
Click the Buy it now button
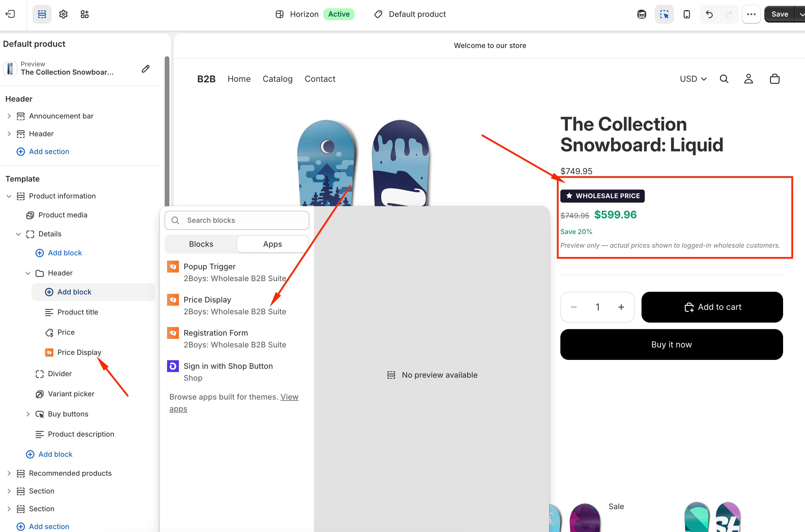(x=671, y=345)
